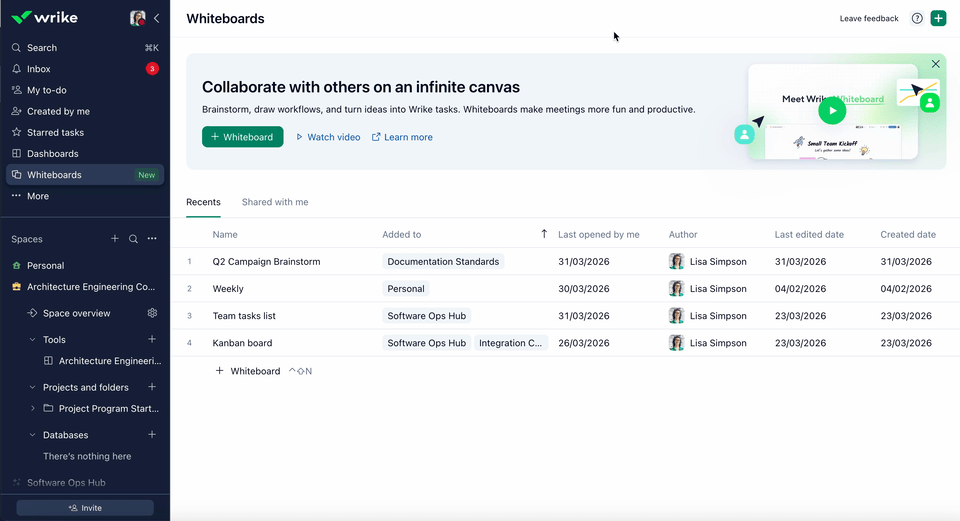Search spaces using the magnifier icon
This screenshot has width=960, height=521.
pyautogui.click(x=133, y=239)
